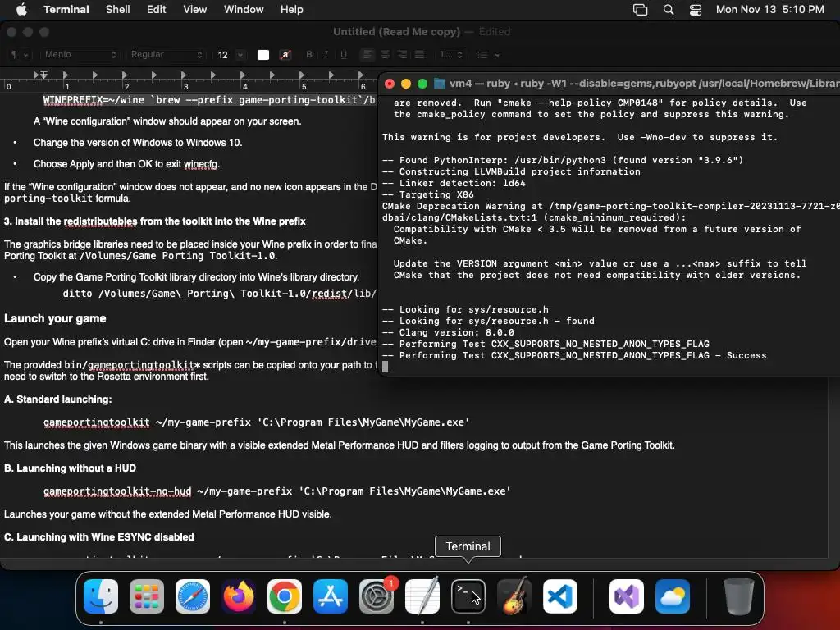
Task: Open System Settings with the badge in the Dock
Action: pos(376,596)
